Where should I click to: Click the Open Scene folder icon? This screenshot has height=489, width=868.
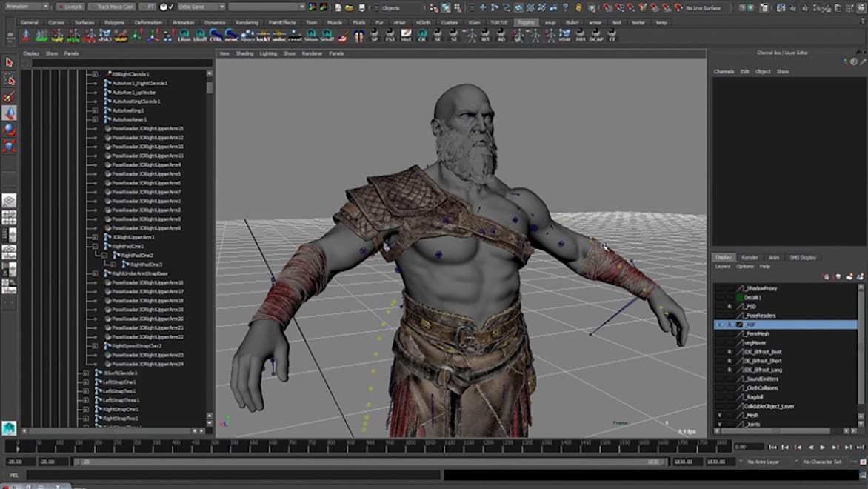tap(350, 7)
